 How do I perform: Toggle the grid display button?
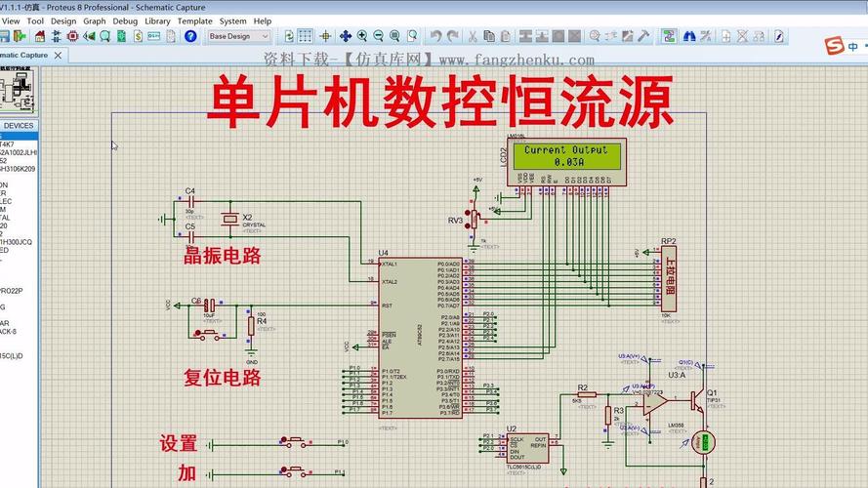point(305,36)
